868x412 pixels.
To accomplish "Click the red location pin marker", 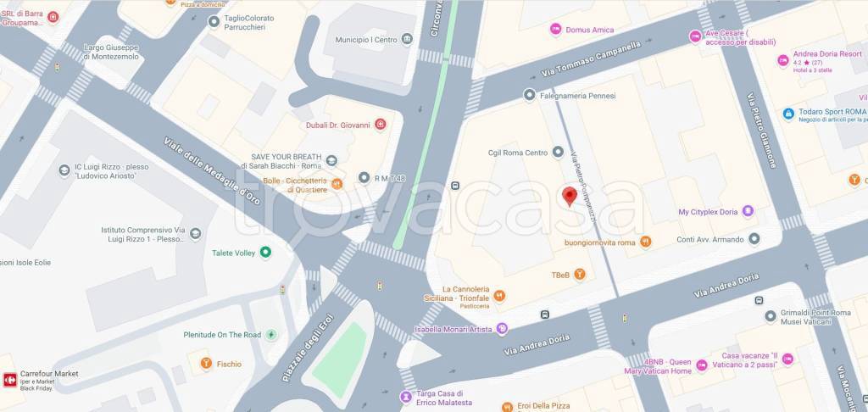I will 570,196.
